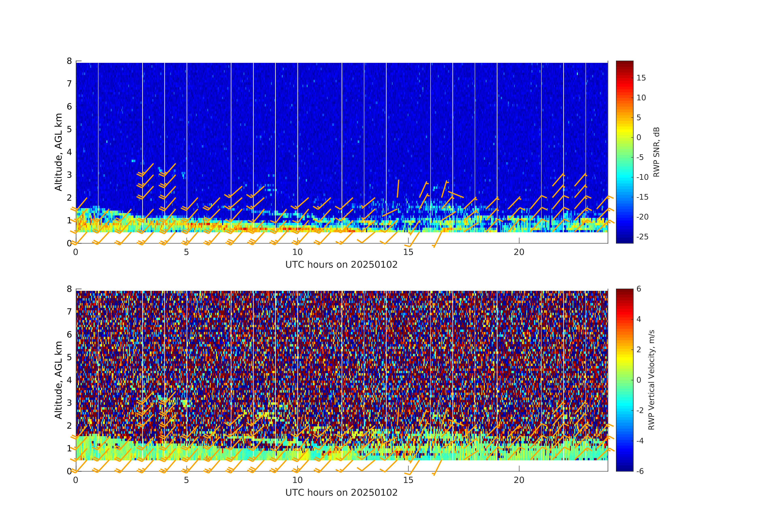Click top plot's 'UTC hours on 20250102' label

[x=341, y=265]
